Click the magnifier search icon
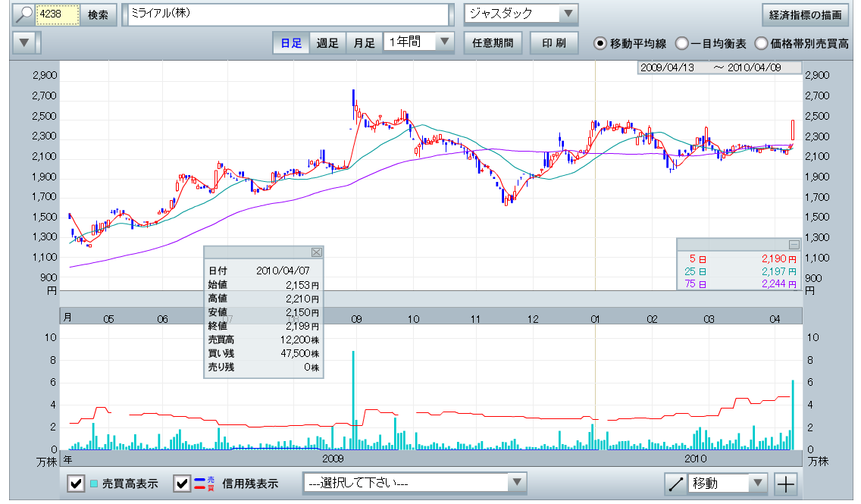 click(25, 14)
